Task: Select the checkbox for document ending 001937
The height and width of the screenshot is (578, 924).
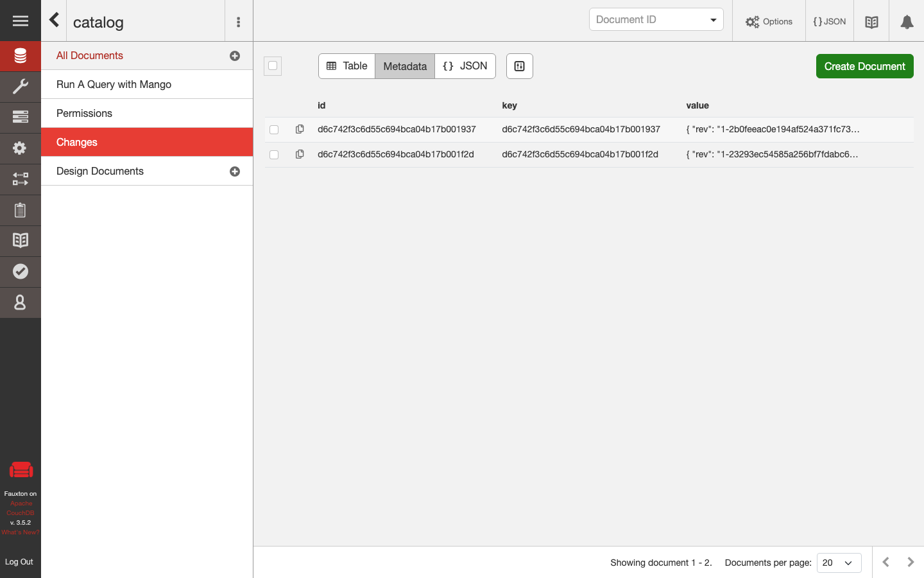Action: click(274, 130)
